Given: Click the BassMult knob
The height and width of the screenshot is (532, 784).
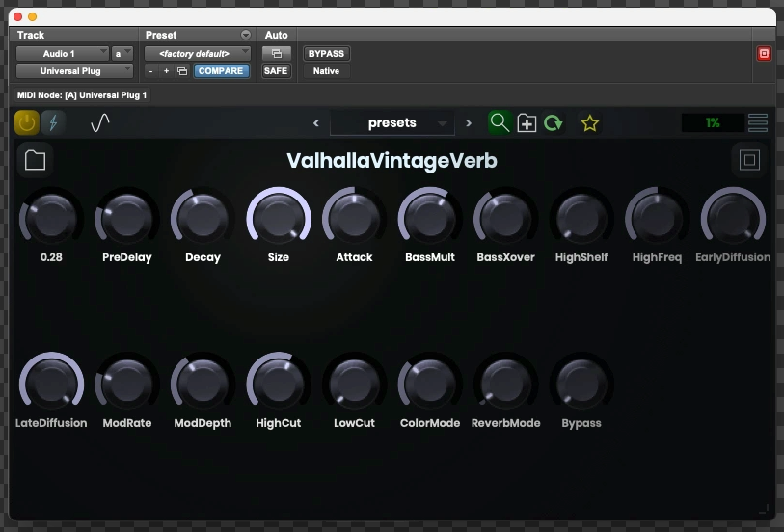Looking at the screenshot, I should click(x=430, y=219).
